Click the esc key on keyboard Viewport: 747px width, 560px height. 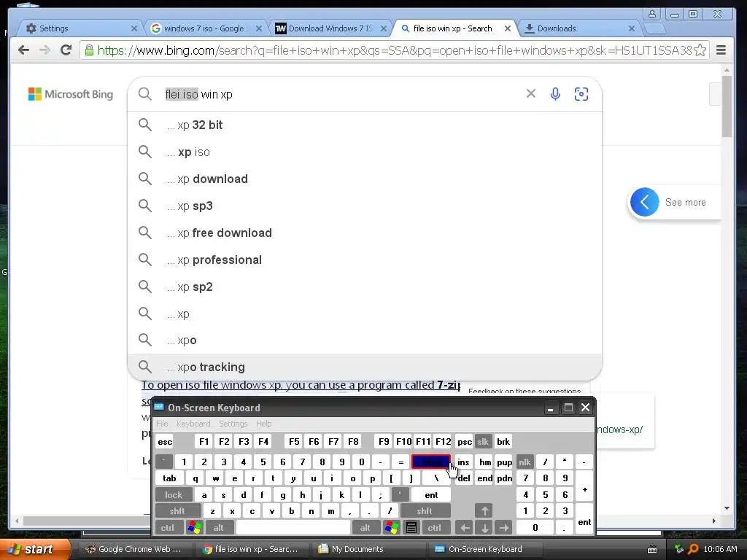[x=165, y=441]
